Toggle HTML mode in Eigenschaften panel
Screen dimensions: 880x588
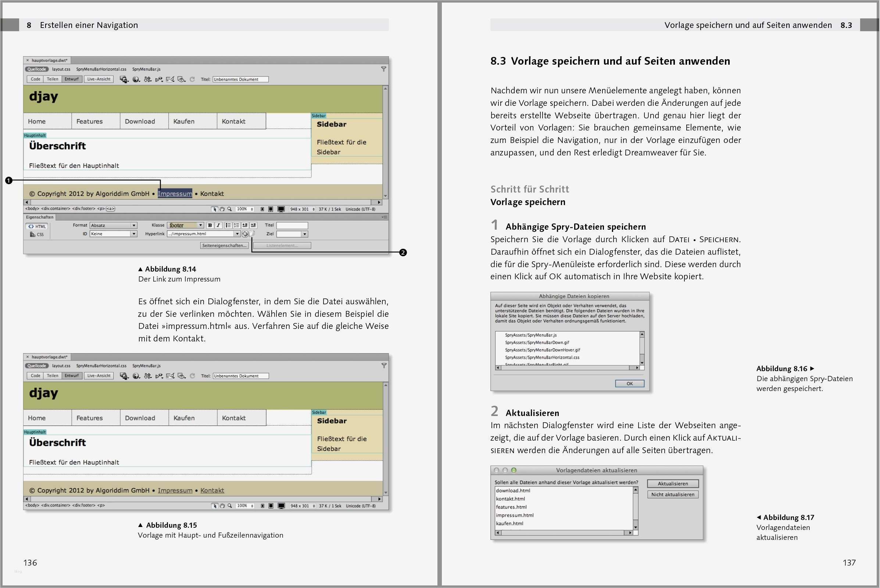(37, 226)
